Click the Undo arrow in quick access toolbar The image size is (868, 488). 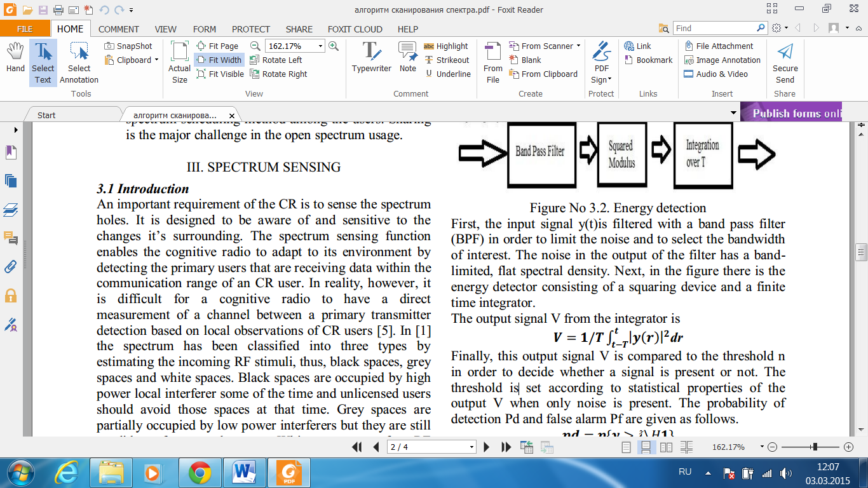point(104,10)
